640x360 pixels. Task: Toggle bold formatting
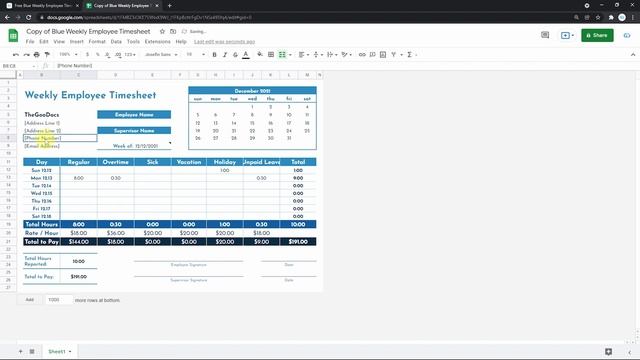(x=214, y=55)
